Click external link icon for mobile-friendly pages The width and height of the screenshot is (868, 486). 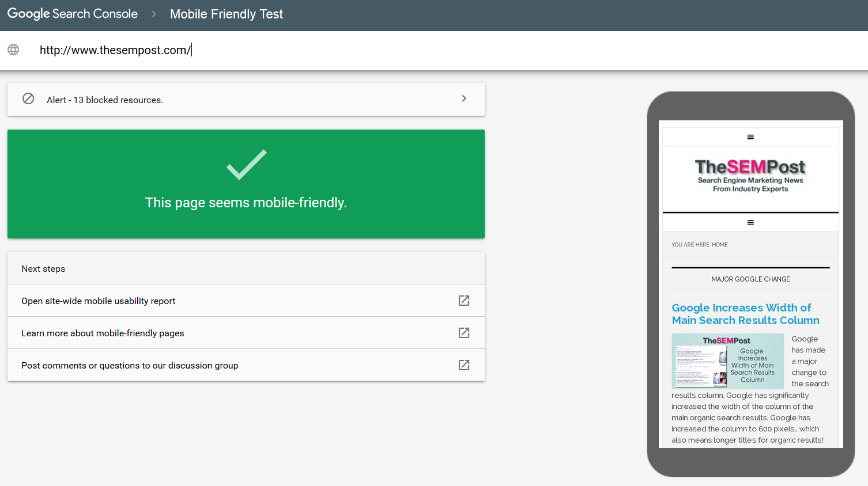click(464, 333)
